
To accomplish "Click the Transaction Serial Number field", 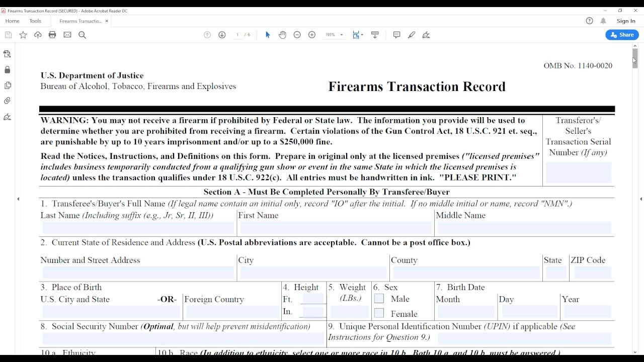I will click(579, 172).
